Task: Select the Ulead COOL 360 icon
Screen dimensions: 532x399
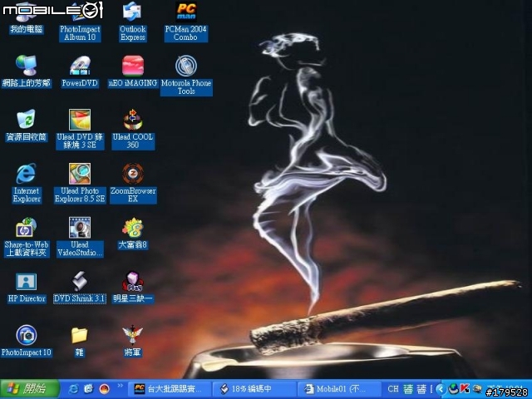Action: click(x=133, y=130)
